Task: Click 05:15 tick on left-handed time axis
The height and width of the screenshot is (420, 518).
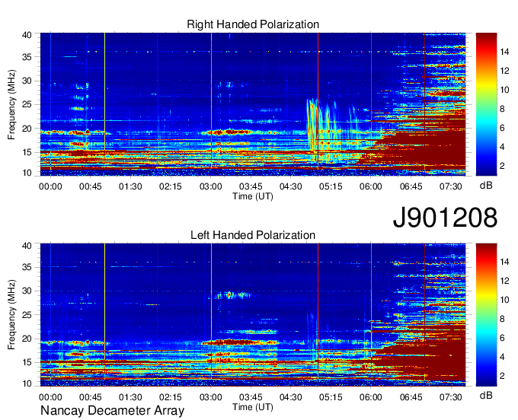Action: 331,397
